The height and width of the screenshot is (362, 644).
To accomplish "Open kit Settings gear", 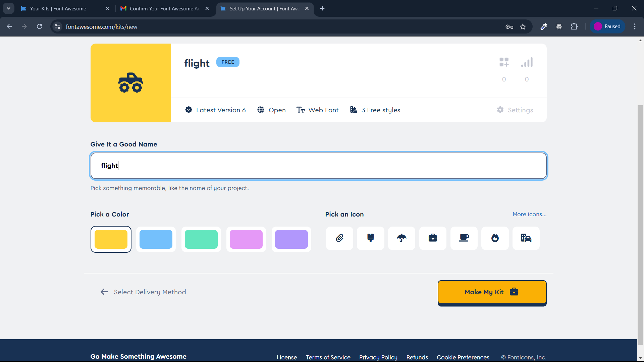I will (515, 110).
